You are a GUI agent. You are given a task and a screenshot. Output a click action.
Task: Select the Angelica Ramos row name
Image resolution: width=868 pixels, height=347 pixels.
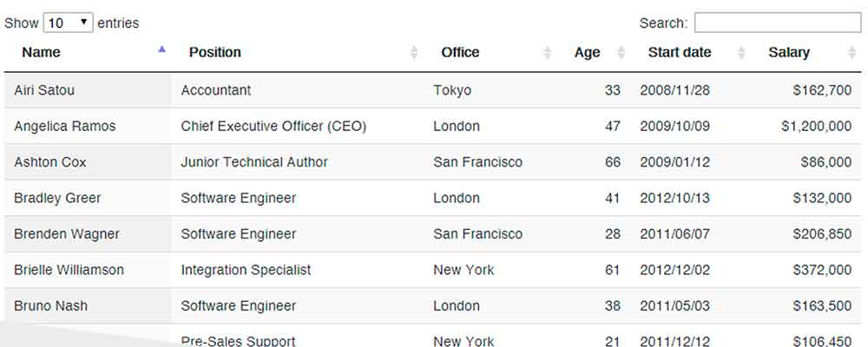(x=65, y=126)
